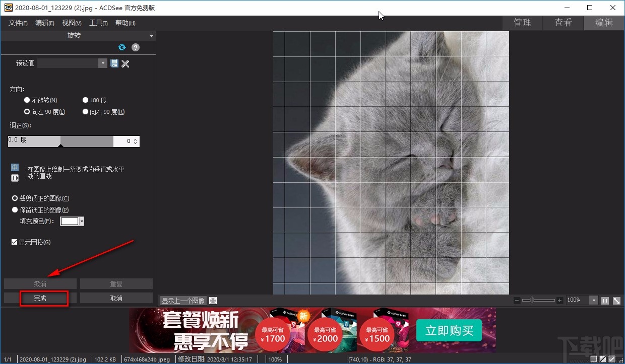Click the blue refresh/reset icon
The width and height of the screenshot is (625, 364).
(x=121, y=47)
